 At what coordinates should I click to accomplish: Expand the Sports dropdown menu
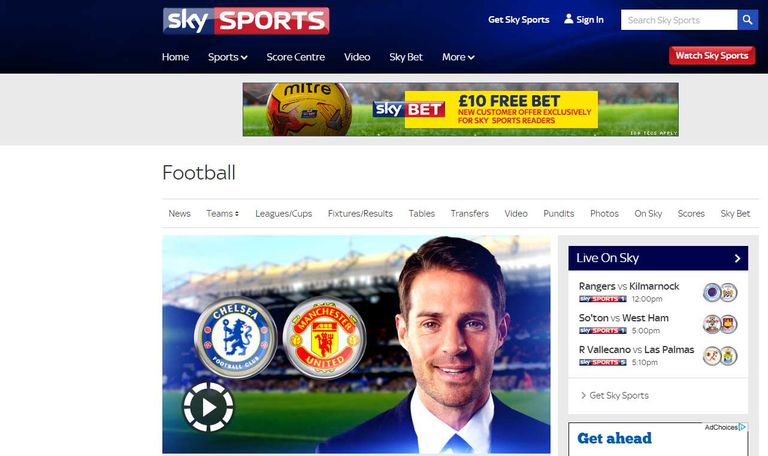[x=227, y=57]
